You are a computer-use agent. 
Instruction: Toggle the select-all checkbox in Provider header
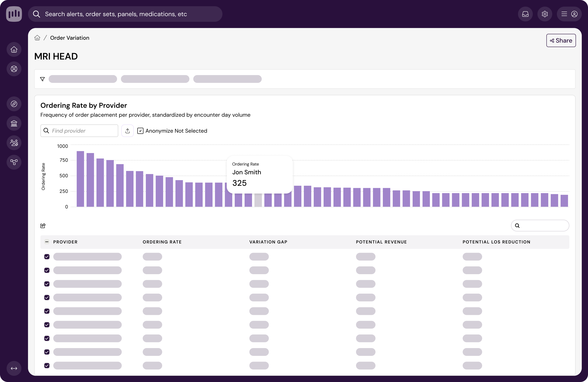[x=47, y=242]
